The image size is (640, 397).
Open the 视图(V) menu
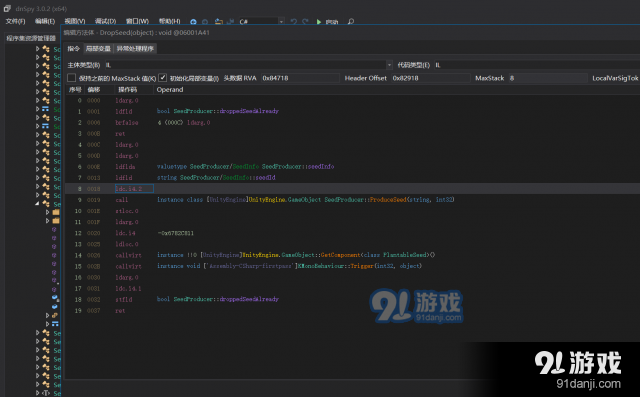click(x=75, y=21)
